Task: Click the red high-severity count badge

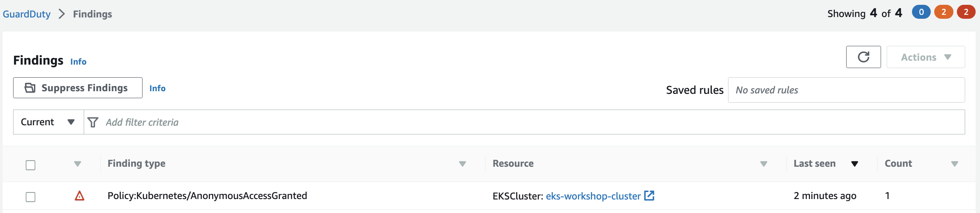Action: pos(966,12)
